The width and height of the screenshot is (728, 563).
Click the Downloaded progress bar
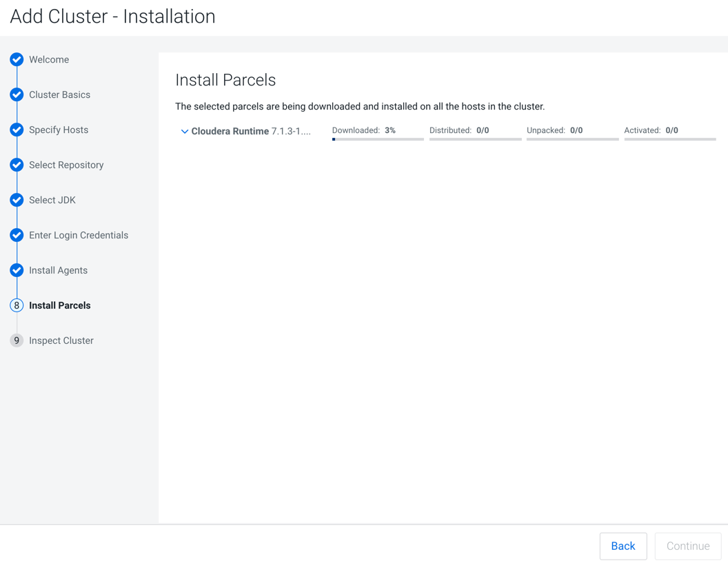[x=378, y=139]
